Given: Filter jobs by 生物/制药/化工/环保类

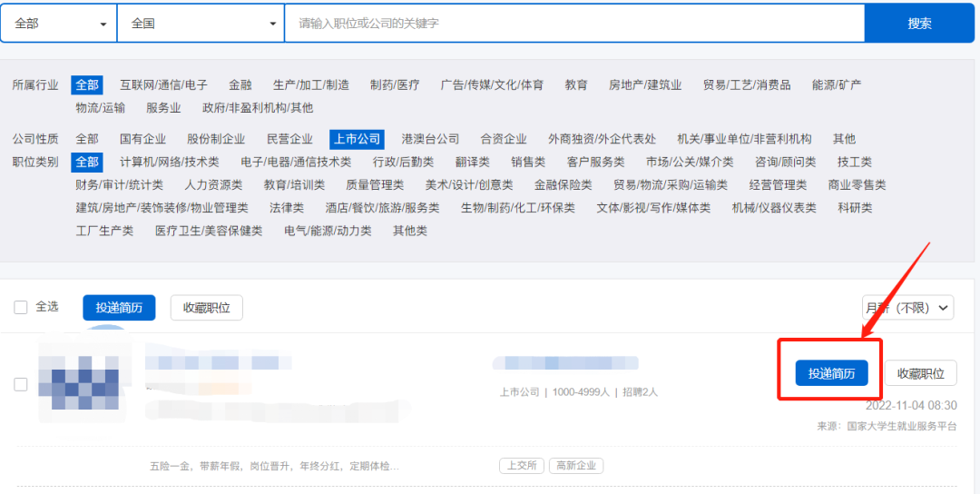Looking at the screenshot, I should (x=518, y=208).
